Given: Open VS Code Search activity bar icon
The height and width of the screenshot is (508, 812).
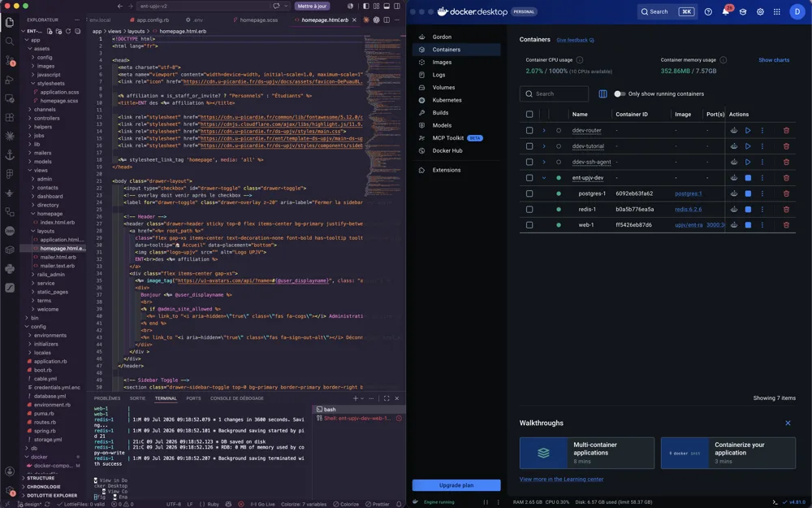Looking at the screenshot, I should (9, 41).
